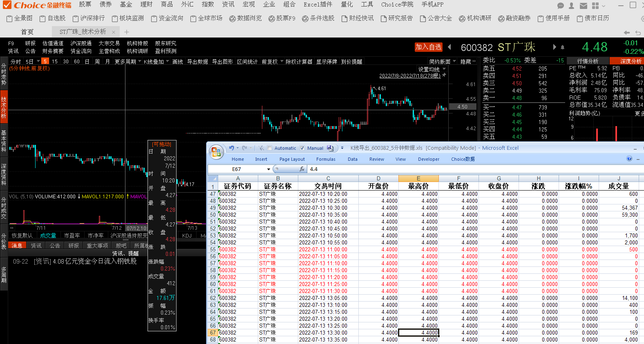
Task: Click the pin icon beside date range
Action: pos(444,75)
